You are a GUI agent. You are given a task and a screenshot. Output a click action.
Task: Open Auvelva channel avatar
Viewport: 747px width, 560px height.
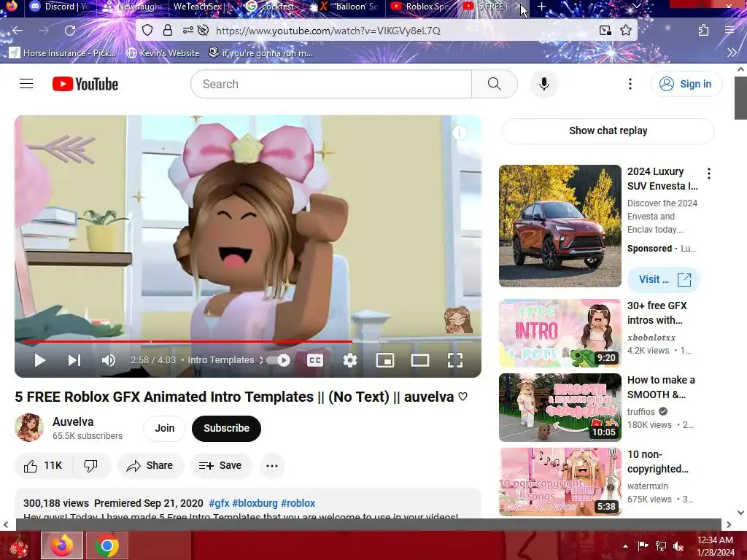[x=29, y=427]
